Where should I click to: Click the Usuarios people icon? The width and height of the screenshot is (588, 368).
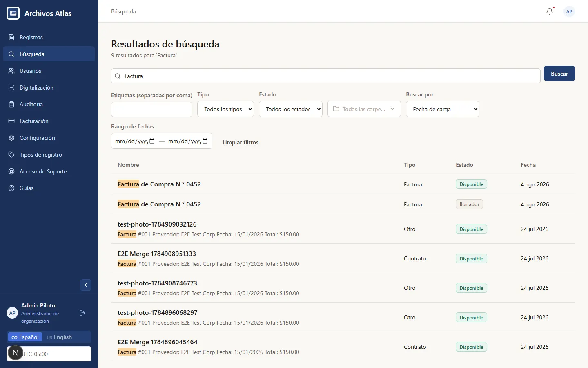point(11,71)
